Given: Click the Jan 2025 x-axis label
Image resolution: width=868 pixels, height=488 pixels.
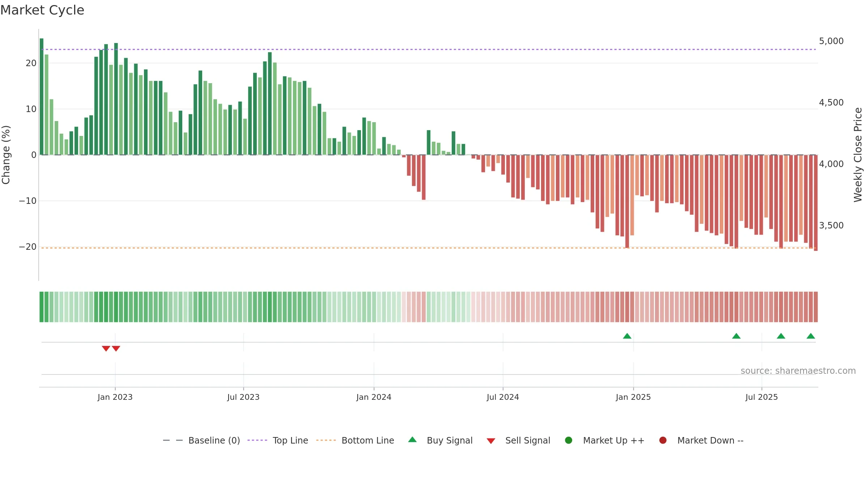Looking at the screenshot, I should (633, 397).
